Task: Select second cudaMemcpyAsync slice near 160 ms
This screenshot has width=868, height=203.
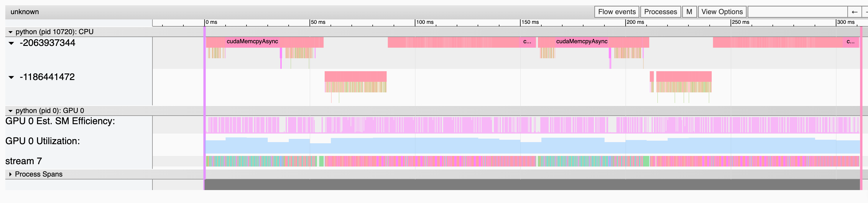Action: tap(582, 42)
